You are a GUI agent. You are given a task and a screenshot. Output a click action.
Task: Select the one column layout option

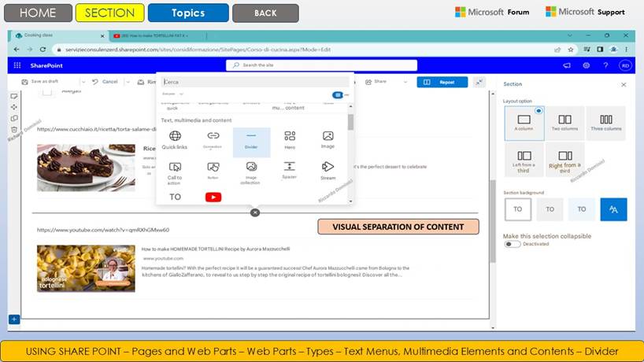click(x=524, y=123)
